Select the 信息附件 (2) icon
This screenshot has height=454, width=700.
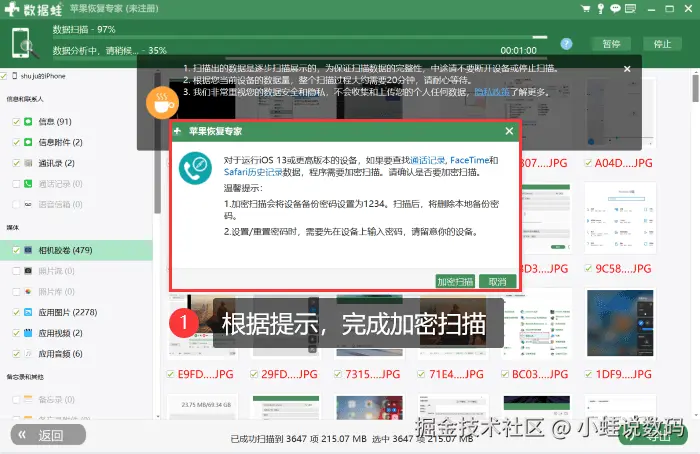coord(28,142)
